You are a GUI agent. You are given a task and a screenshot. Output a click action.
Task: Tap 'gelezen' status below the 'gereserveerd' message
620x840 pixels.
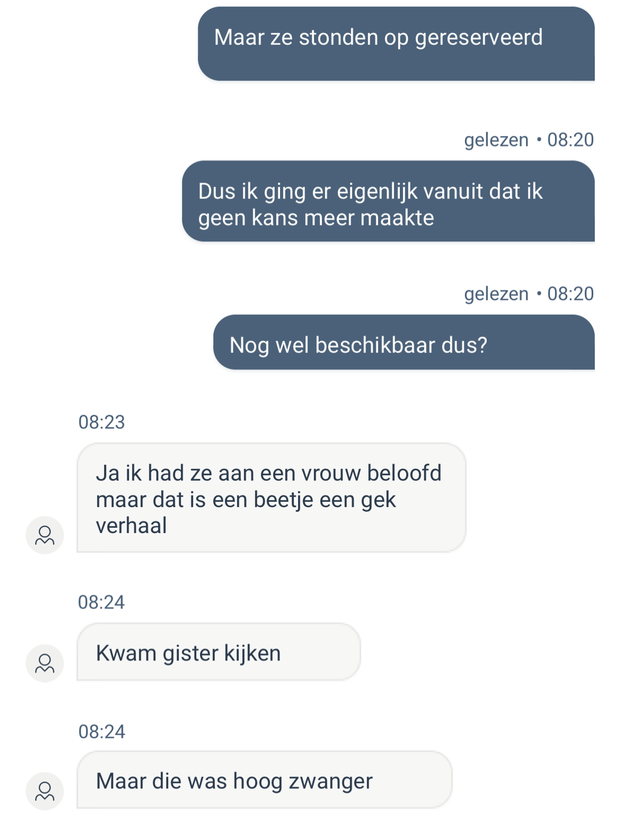(x=496, y=140)
